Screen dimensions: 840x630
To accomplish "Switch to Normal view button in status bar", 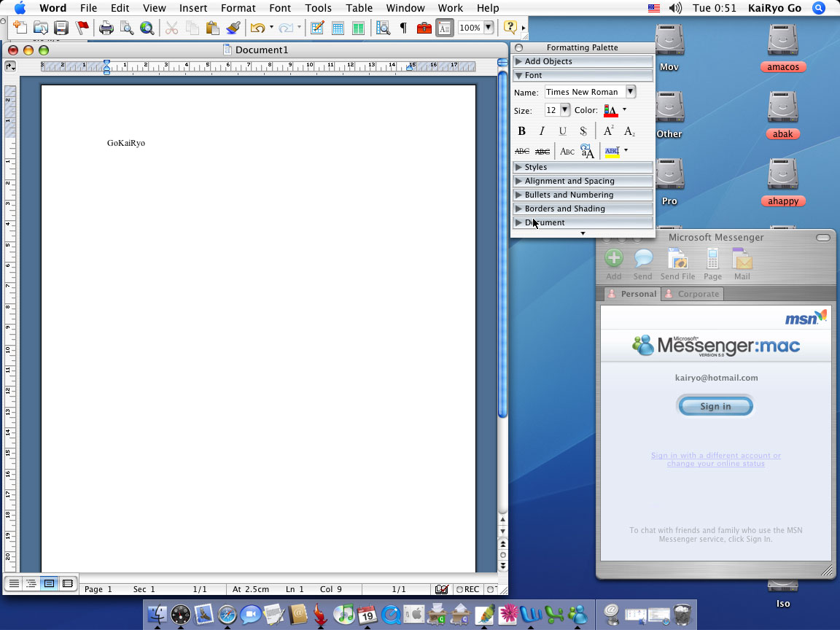I will [14, 583].
